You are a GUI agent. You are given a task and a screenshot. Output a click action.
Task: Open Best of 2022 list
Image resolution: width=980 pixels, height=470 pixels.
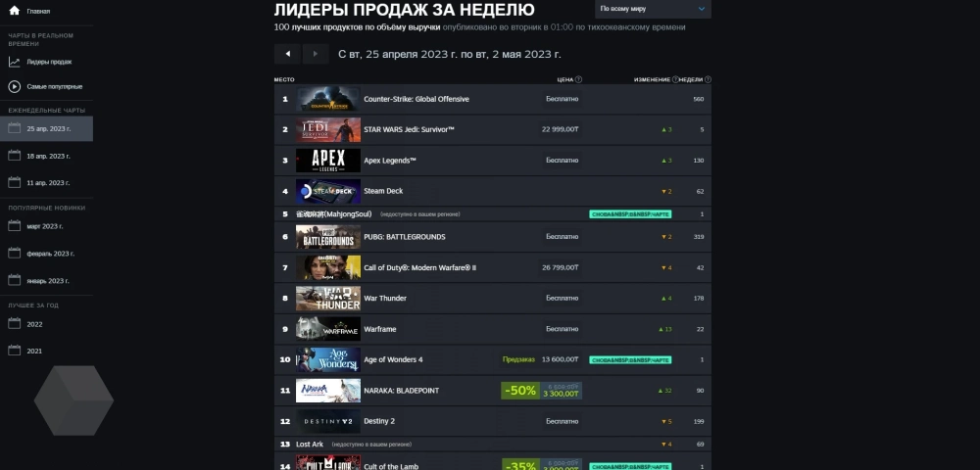click(46, 324)
